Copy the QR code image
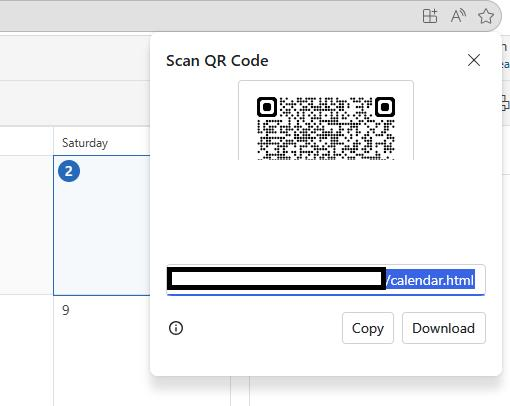The image size is (510, 406). [368, 328]
